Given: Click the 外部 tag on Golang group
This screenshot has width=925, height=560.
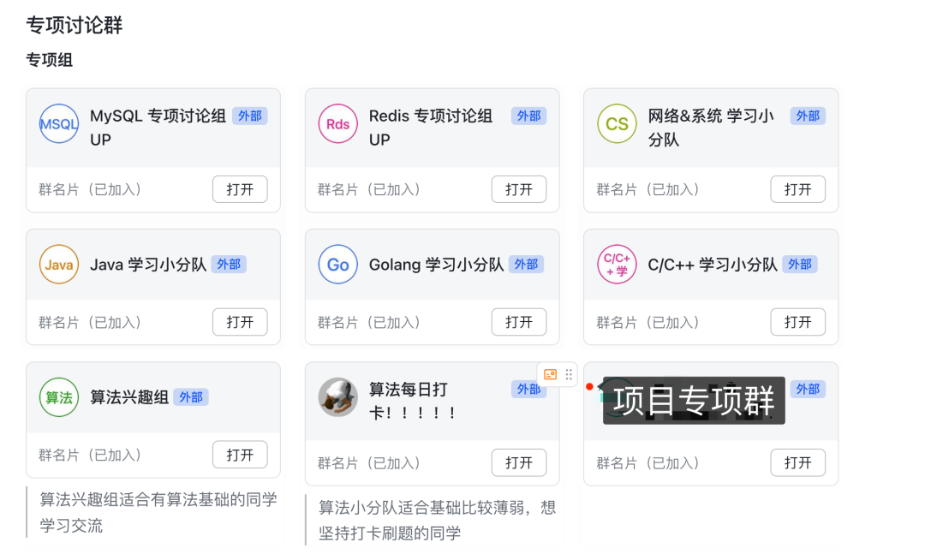Looking at the screenshot, I should (526, 265).
